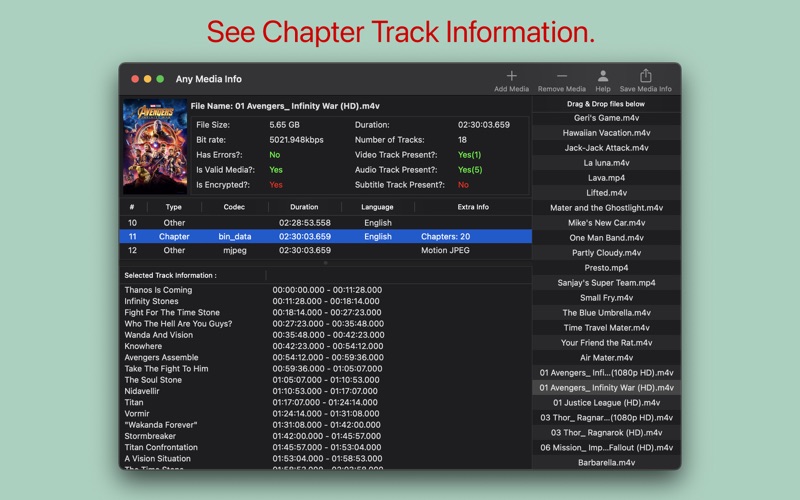Image resolution: width=800 pixels, height=500 pixels.
Task: Select the 'Wanda And Vision' chapter
Action: (326, 335)
